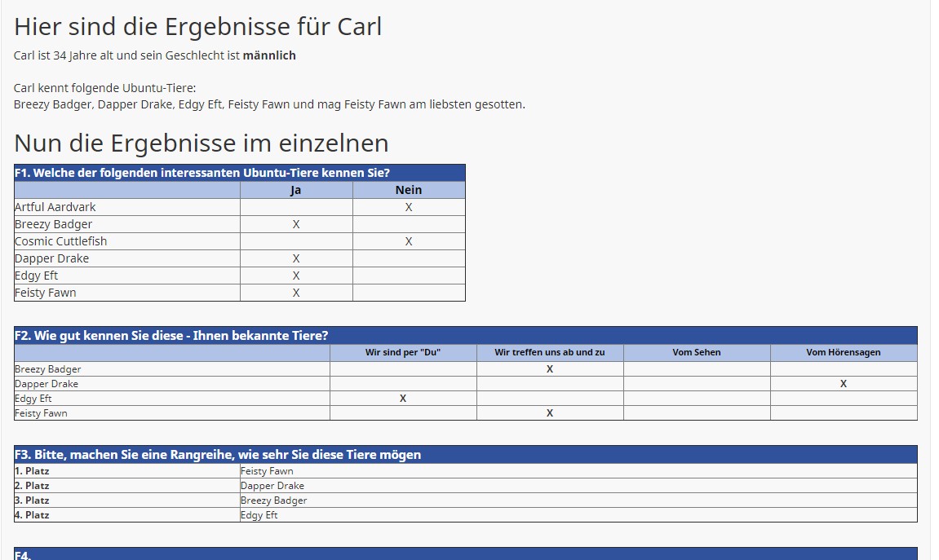939x560 pixels.
Task: Select "Dapper Drake" row label in F2 table
Action: pos(47,384)
